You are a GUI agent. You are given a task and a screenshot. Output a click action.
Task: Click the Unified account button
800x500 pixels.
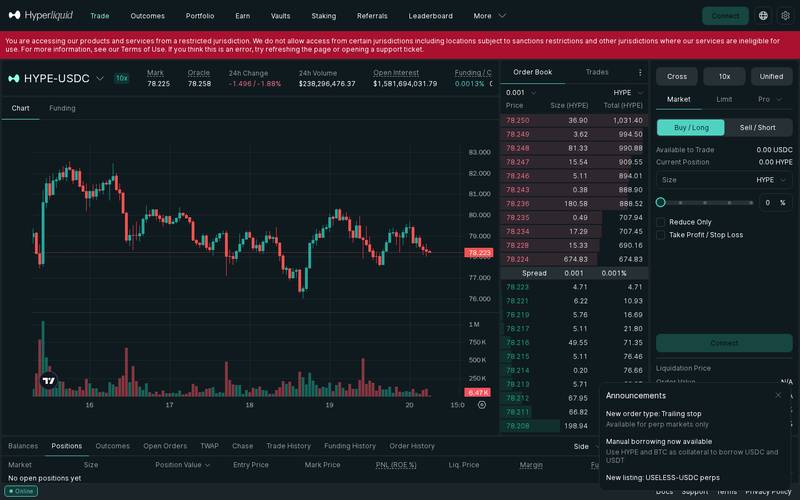771,77
